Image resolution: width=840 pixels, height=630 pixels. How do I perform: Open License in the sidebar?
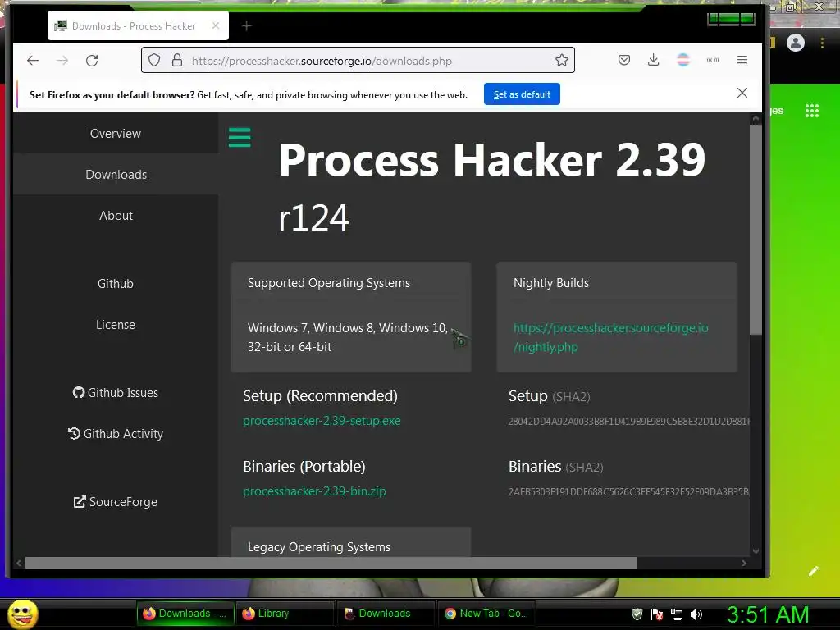[x=116, y=325]
